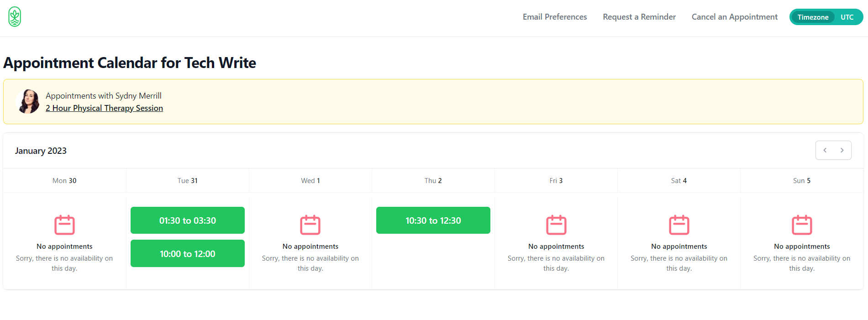868x320 pixels.
Task: Click the Tue 31 day header
Action: pos(187,181)
